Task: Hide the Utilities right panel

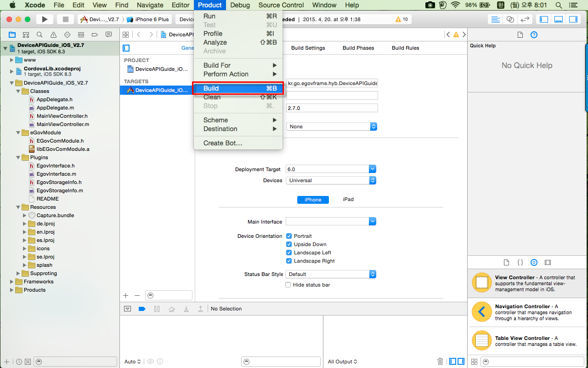Action: pyautogui.click(x=573, y=19)
